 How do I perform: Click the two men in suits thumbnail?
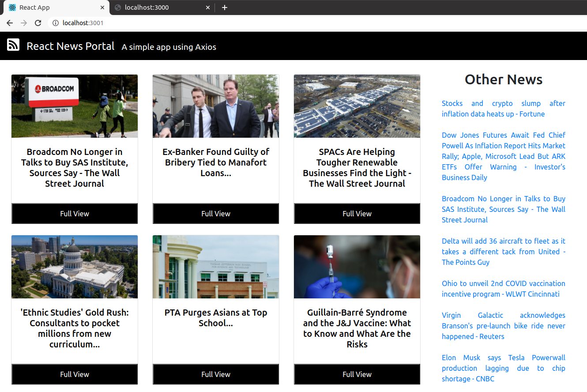(216, 106)
